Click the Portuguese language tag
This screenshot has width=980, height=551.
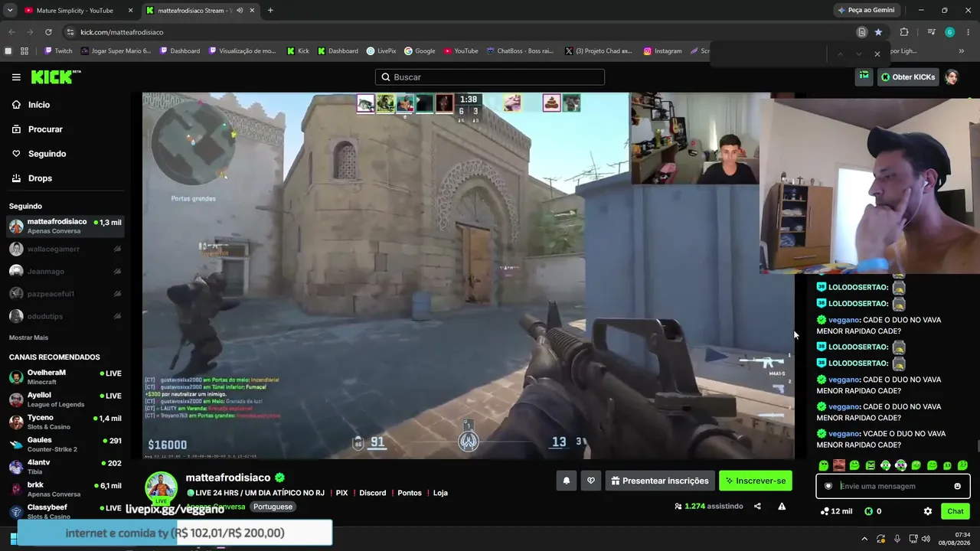(273, 507)
